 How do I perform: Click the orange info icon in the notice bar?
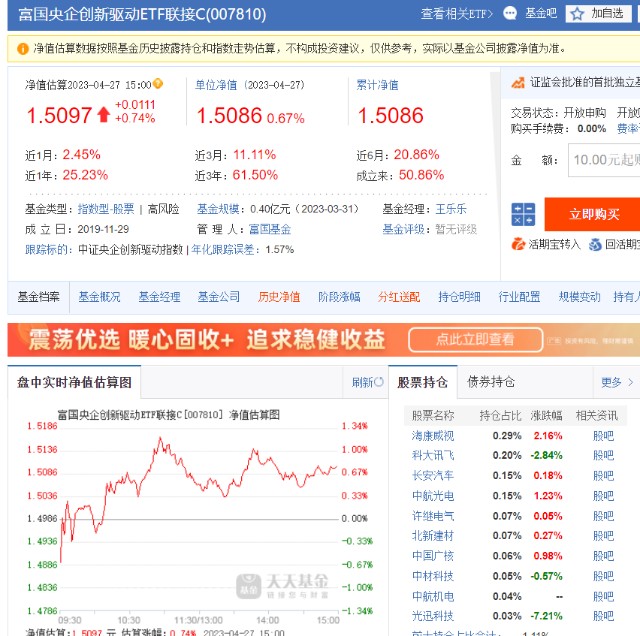tap(23, 49)
